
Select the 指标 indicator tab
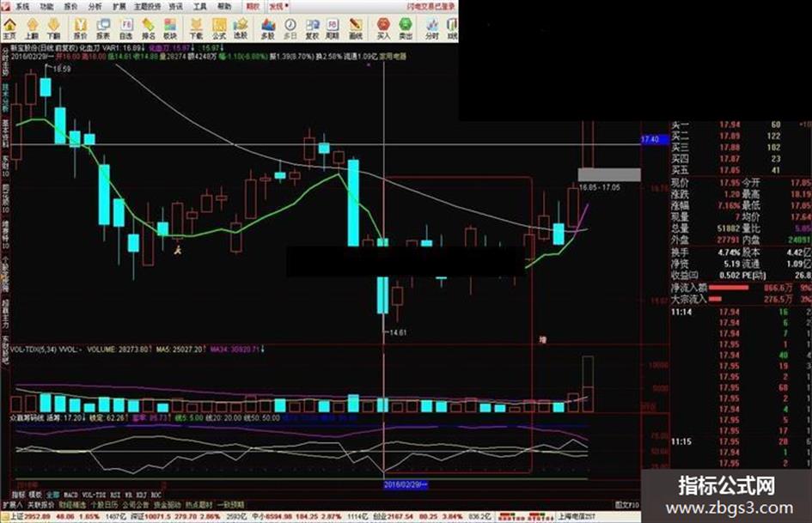[18, 495]
